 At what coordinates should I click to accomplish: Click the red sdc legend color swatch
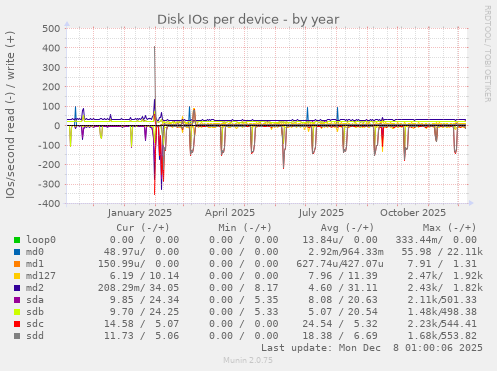[x=17, y=324]
